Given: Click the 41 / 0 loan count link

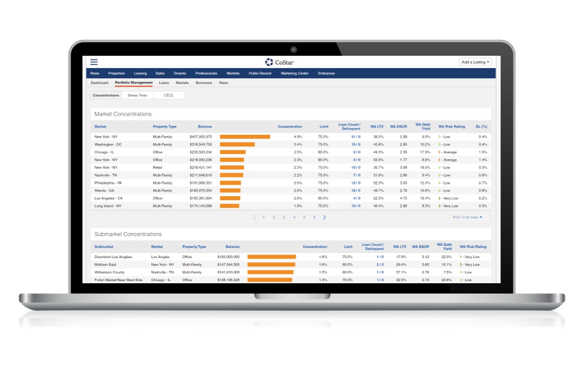Looking at the screenshot, I should 355,137.
